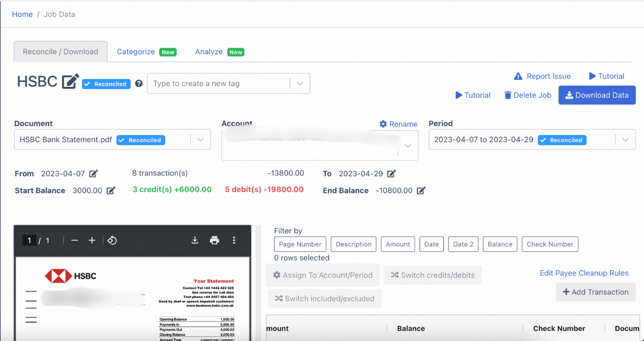This screenshot has height=341, width=644.
Task: Click the Download Data button
Action: [597, 95]
